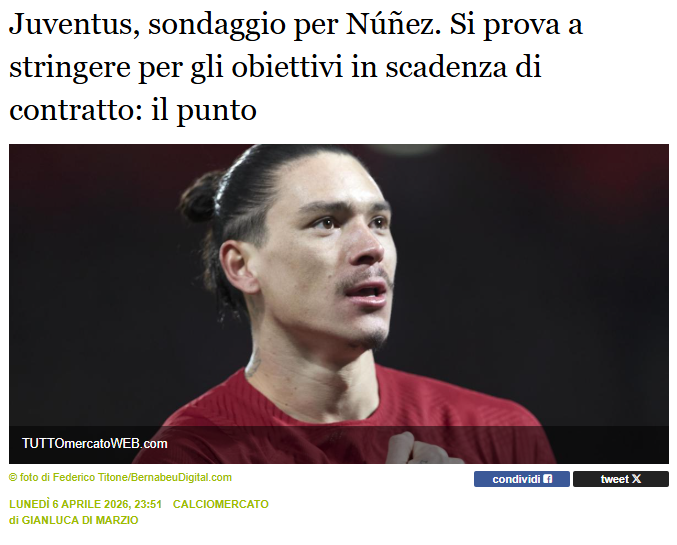Click the 23:51 publication time
Image resolution: width=677 pixels, height=545 pixels.
coord(148,504)
